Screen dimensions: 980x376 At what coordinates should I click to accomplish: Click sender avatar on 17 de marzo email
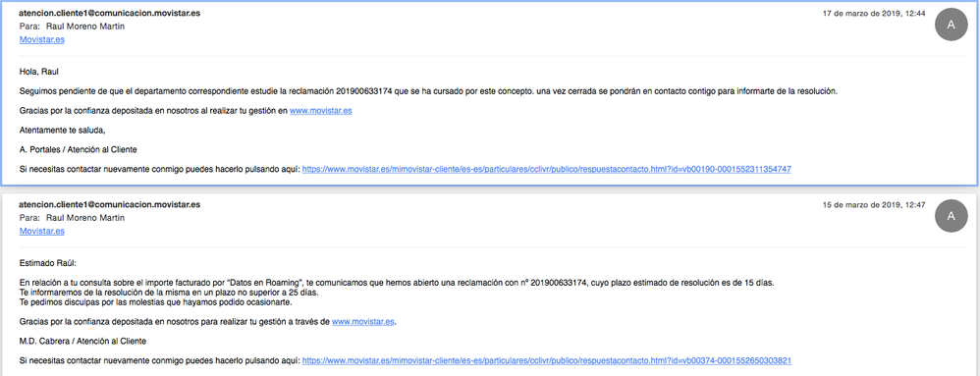(951, 25)
